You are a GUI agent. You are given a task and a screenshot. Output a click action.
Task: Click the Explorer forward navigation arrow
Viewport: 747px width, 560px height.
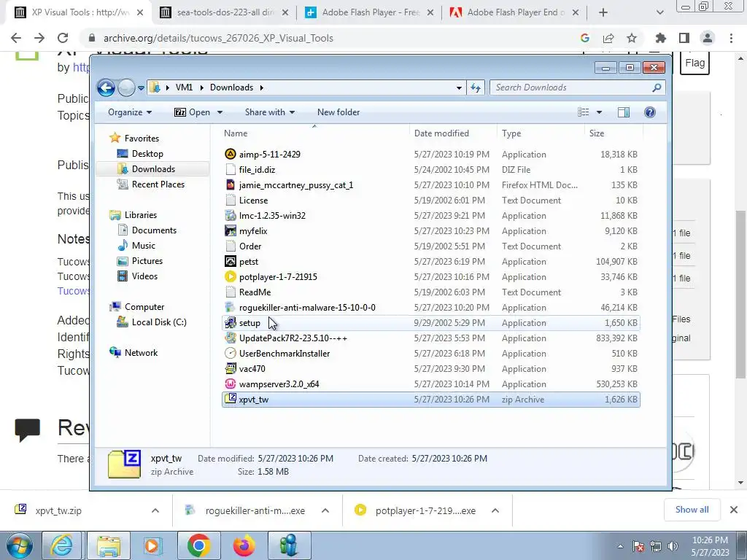126,87
